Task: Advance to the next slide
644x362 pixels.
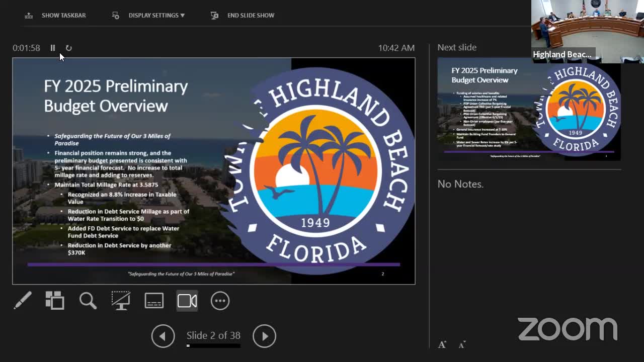Action: coord(265,336)
